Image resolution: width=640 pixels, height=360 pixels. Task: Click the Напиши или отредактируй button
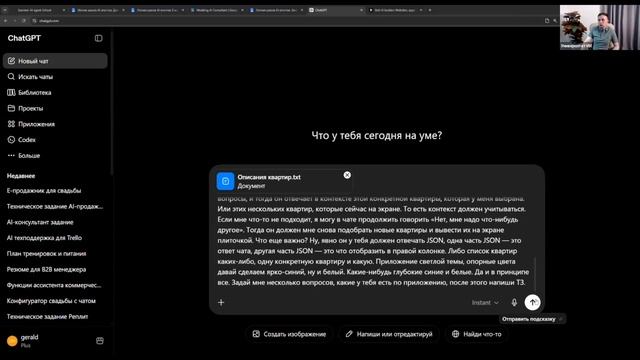389,334
